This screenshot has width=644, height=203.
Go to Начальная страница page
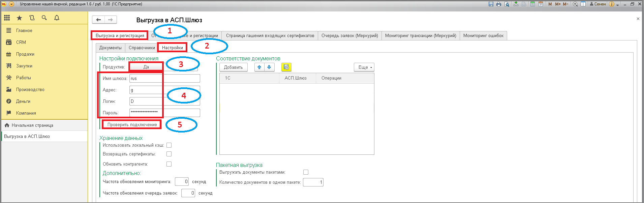coord(44,125)
